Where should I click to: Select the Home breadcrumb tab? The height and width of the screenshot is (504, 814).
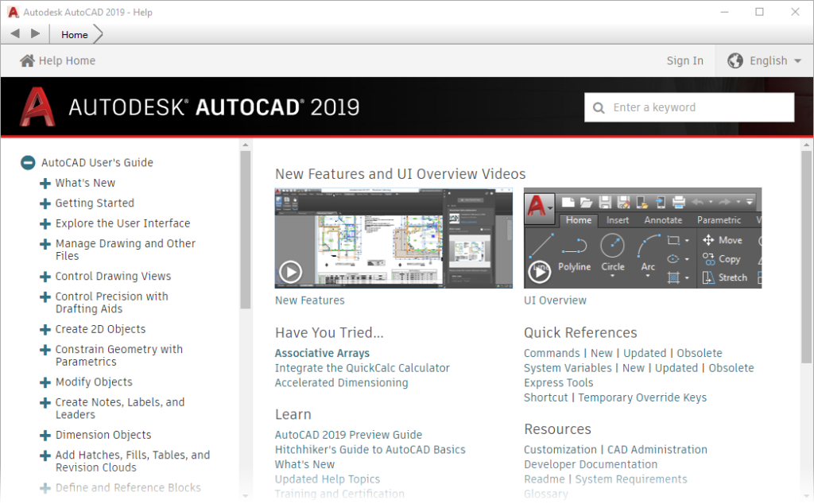pyautogui.click(x=74, y=34)
